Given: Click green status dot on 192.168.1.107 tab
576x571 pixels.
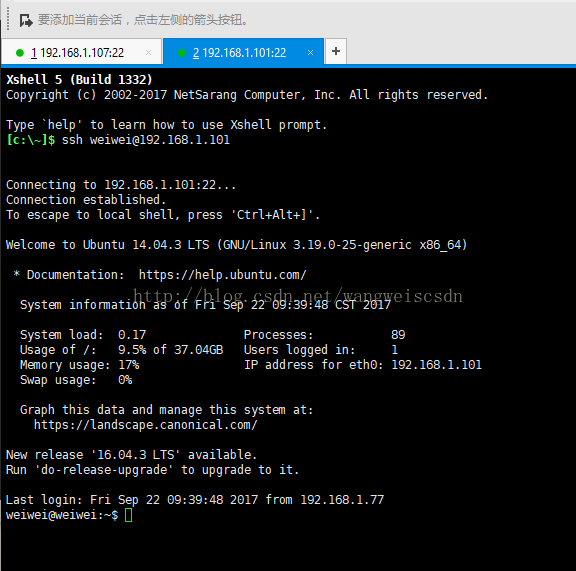Looking at the screenshot, I should click(x=20, y=53).
